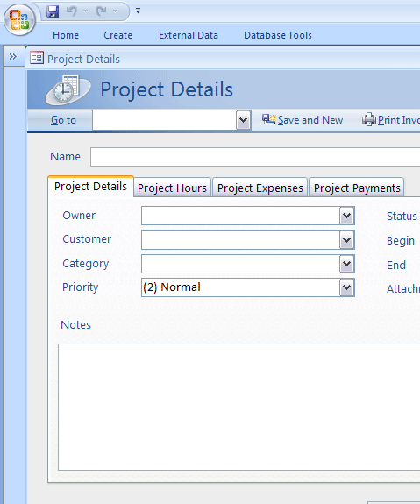Expand the Customer dropdown arrow

[x=347, y=240]
